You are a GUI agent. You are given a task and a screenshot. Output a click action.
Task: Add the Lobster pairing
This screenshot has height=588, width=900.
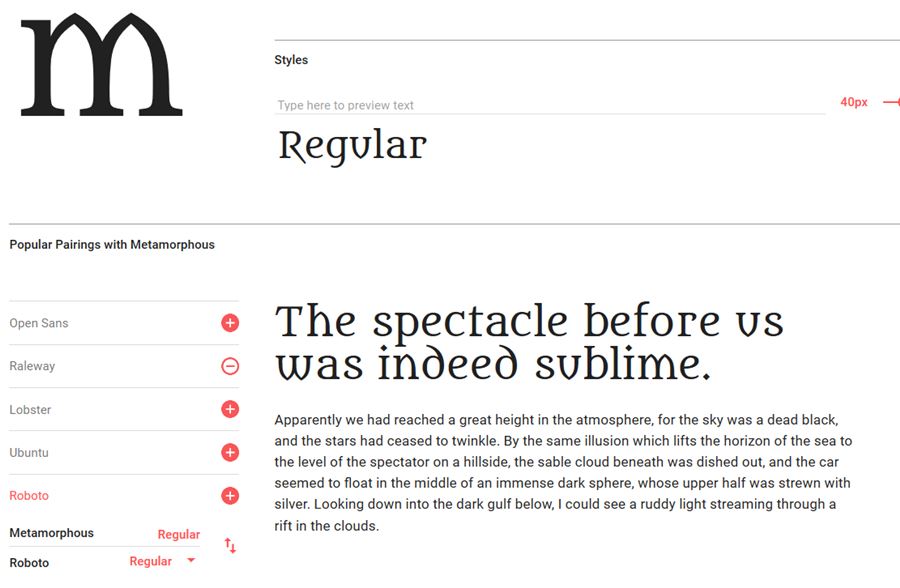(230, 409)
